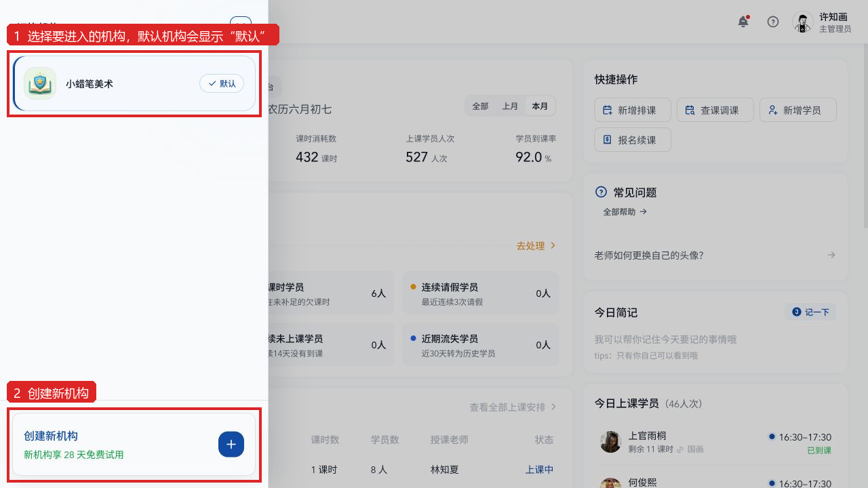Click the 授课老师 column header
The width and height of the screenshot is (868, 488).
450,440
